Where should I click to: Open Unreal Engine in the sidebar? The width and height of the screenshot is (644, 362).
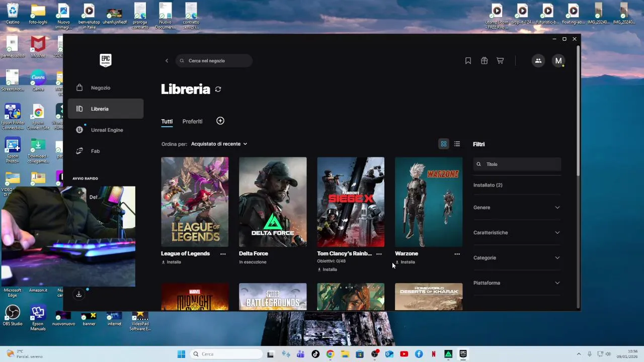pos(106,130)
